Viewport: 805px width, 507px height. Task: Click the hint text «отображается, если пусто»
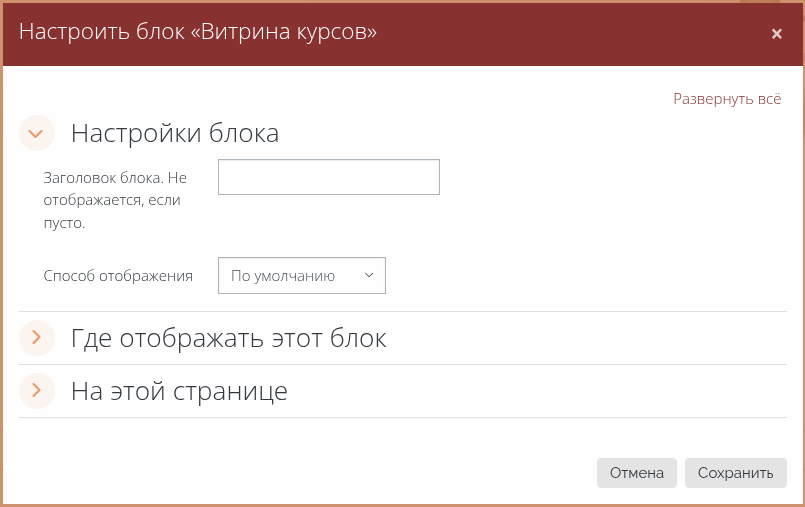point(115,212)
